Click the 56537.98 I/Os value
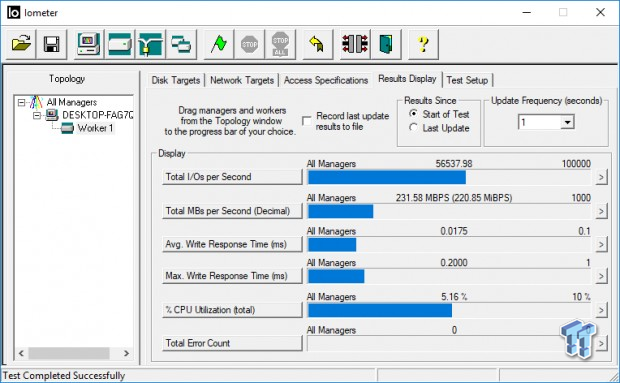The height and width of the screenshot is (383, 620). (454, 164)
